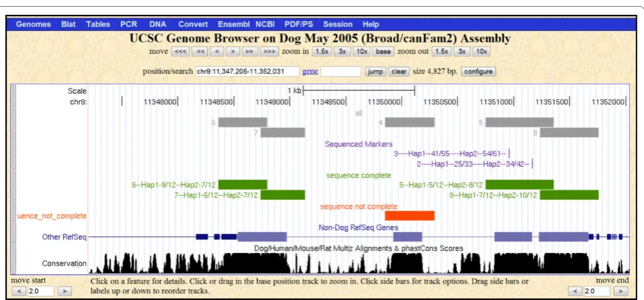Zoom in 3x
The image size is (644, 300).
click(342, 52)
